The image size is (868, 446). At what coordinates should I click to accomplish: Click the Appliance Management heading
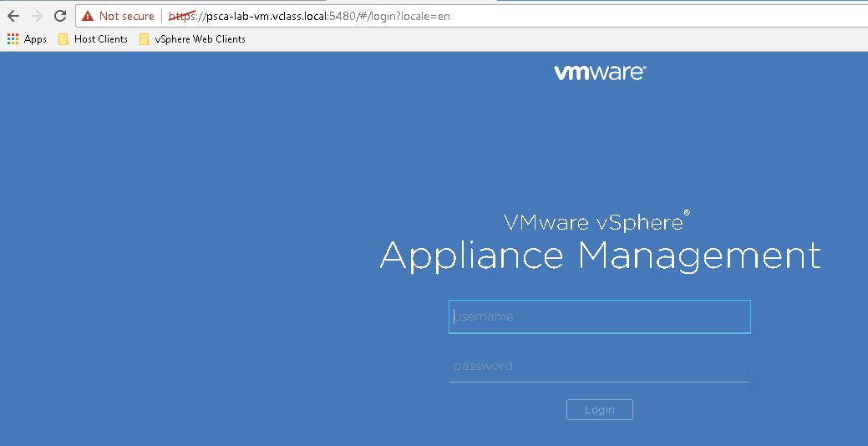(600, 256)
